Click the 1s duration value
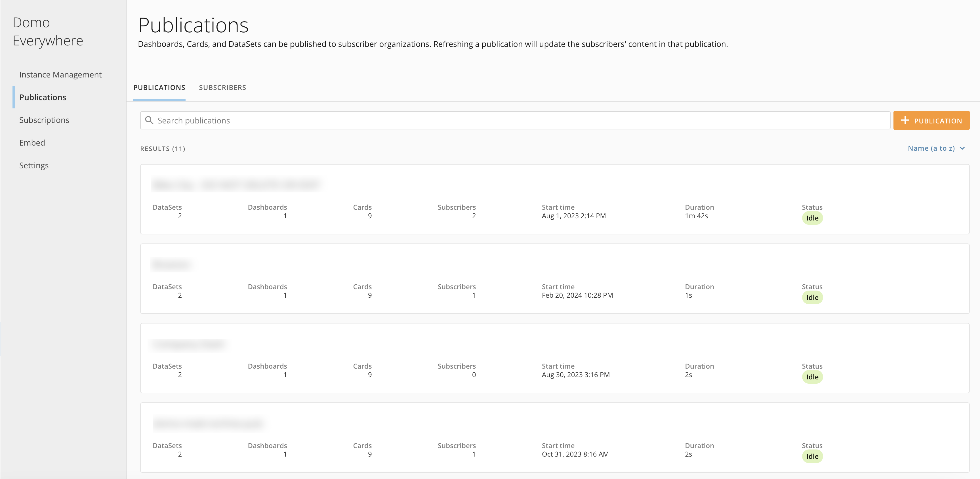This screenshot has height=479, width=980. coord(688,296)
